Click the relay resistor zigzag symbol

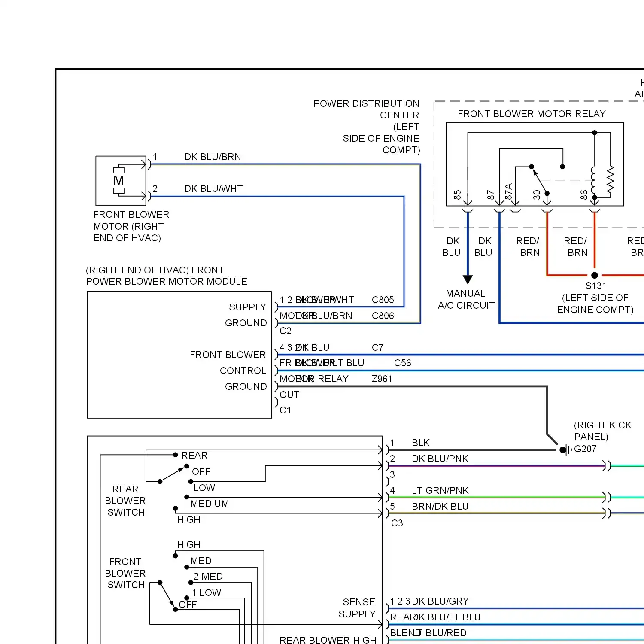point(610,179)
